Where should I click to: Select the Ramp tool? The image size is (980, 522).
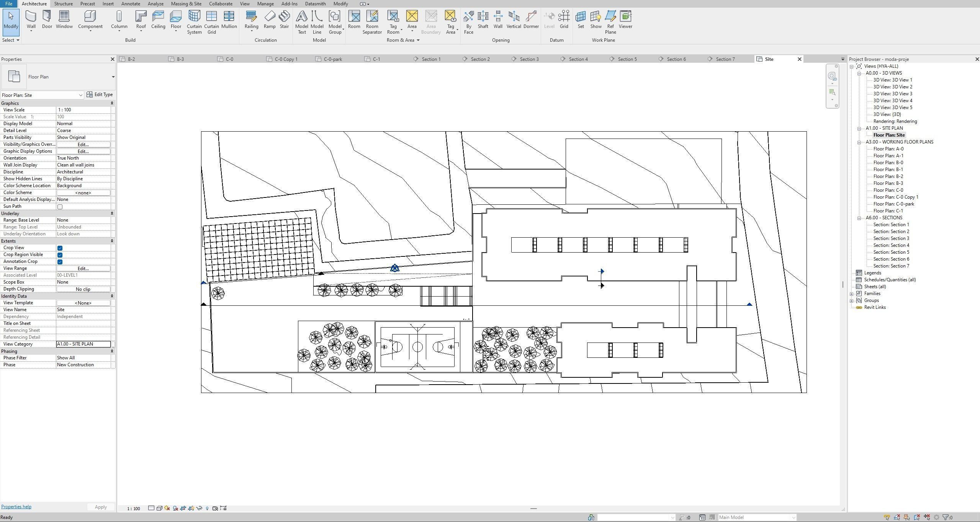[x=270, y=19]
